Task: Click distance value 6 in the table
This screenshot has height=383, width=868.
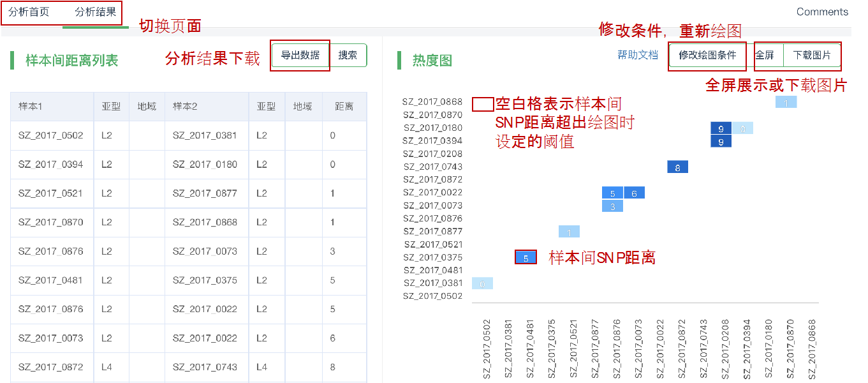Action: tap(333, 338)
